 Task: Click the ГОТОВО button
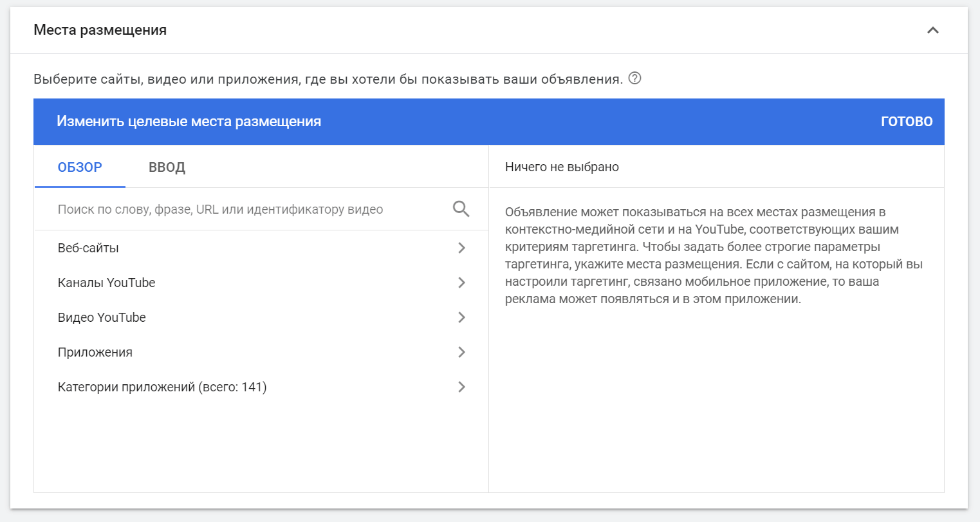(x=907, y=122)
